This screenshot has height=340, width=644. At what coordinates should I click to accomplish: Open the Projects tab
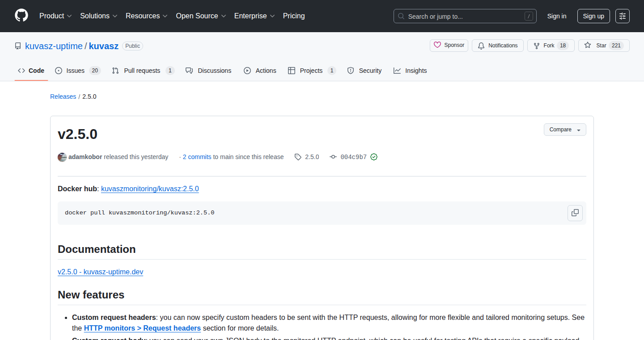click(312, 71)
